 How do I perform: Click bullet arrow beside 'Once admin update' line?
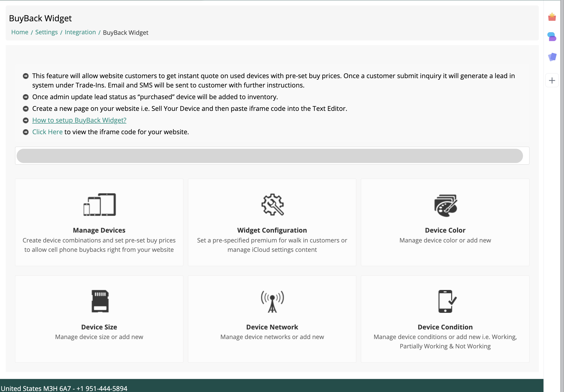click(26, 97)
